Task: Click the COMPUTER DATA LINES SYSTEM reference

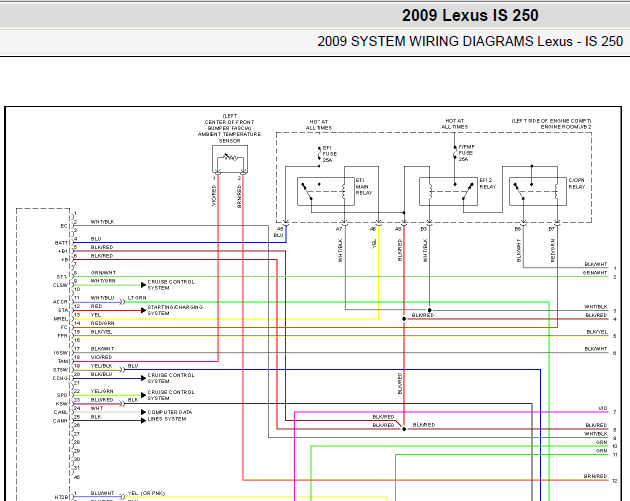Action: tap(170, 415)
